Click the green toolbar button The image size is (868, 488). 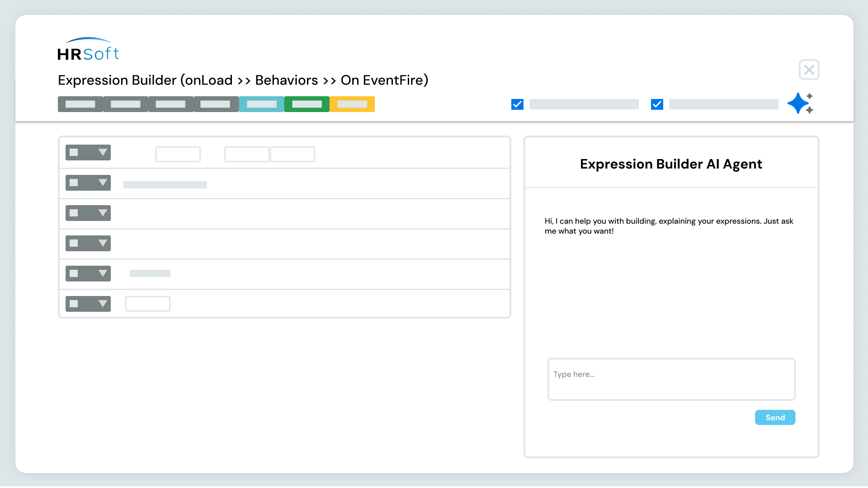coord(307,104)
